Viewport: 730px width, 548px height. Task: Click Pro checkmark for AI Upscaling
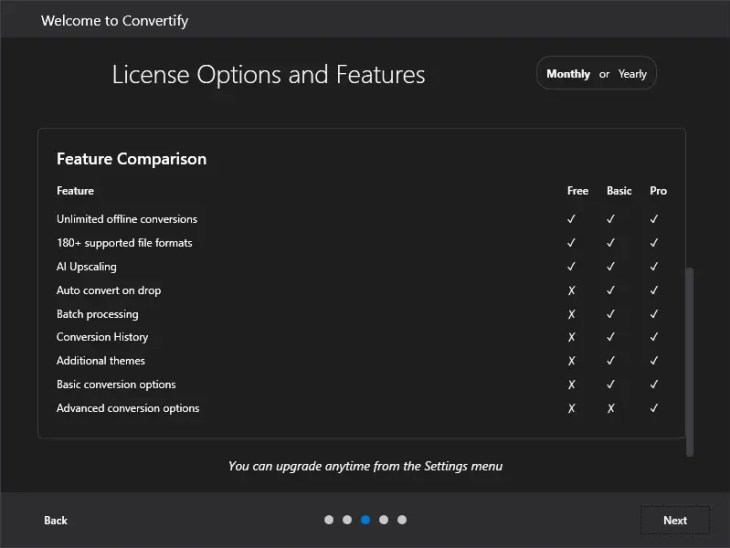point(654,267)
